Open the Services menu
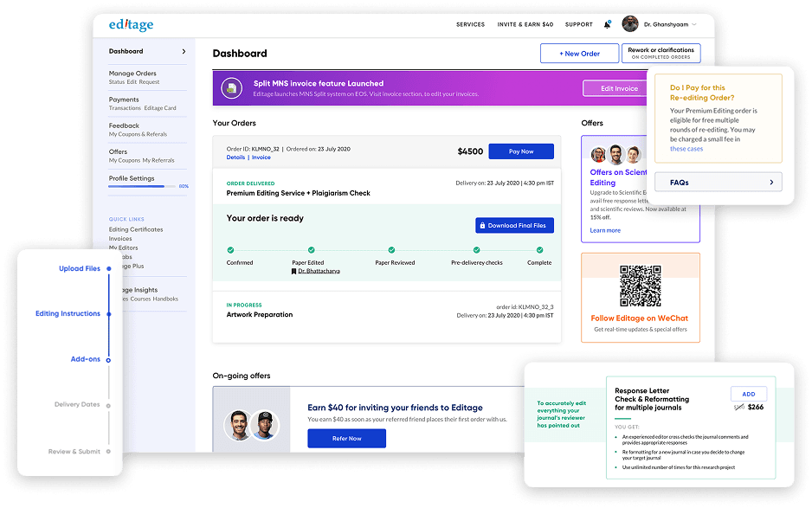Image resolution: width=812 pixels, height=508 pixels. click(470, 24)
